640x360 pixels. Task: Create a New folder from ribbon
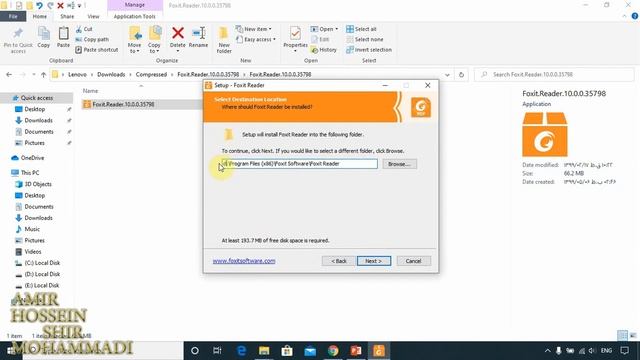pyautogui.click(x=224, y=40)
